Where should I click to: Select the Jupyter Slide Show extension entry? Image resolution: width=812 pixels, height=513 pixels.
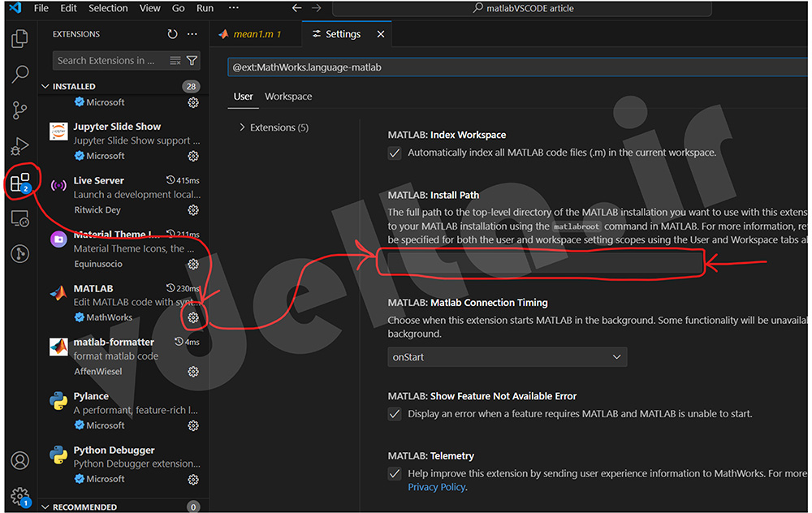click(x=123, y=141)
